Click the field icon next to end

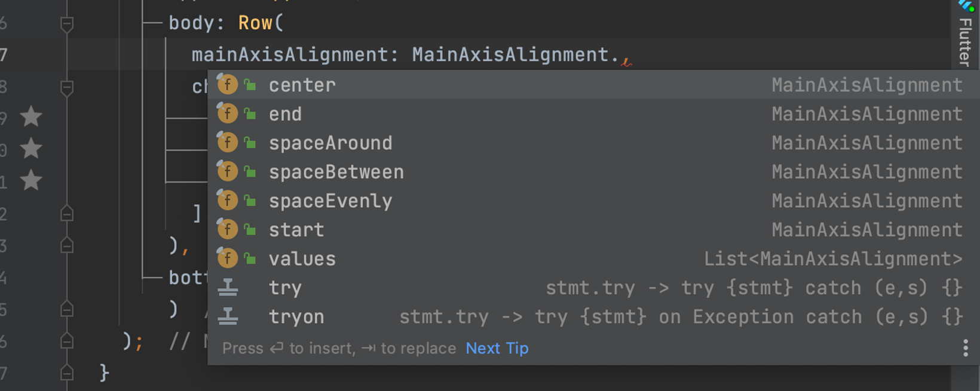click(227, 113)
